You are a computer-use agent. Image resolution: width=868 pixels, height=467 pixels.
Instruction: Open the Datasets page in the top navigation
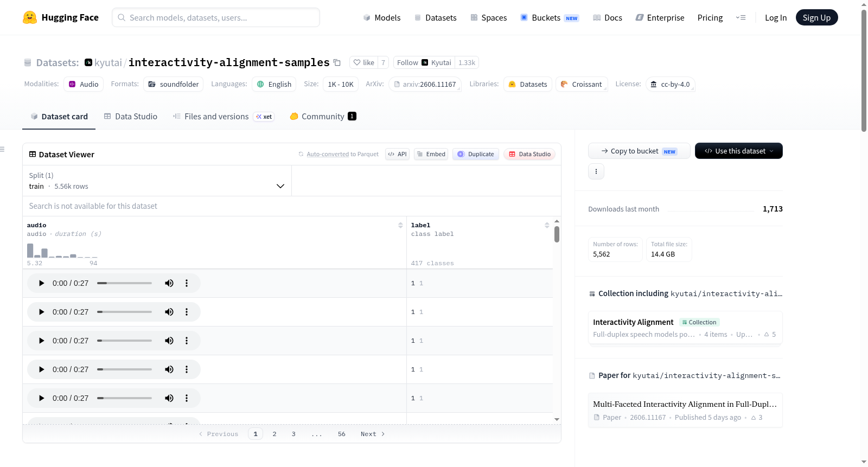tap(436, 18)
